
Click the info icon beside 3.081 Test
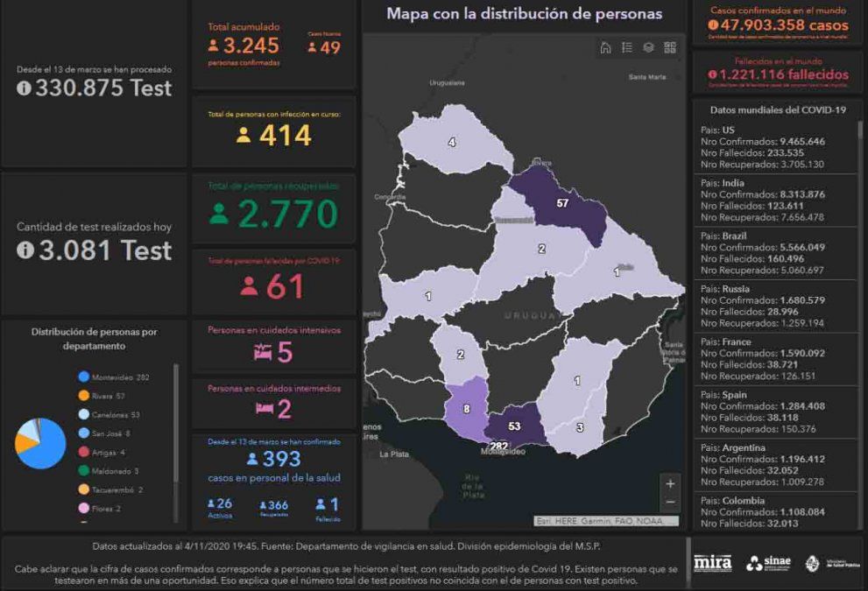[x=25, y=250]
